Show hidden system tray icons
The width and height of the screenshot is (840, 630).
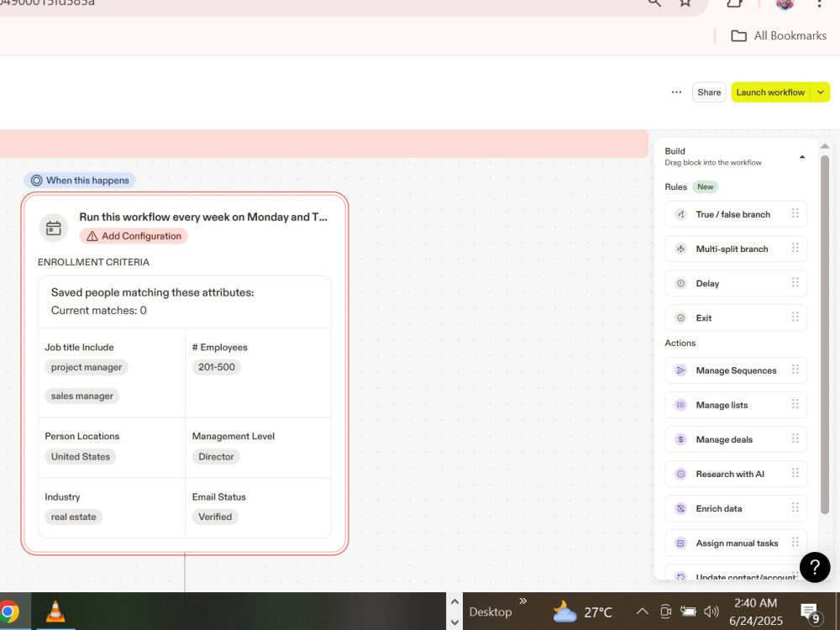[x=642, y=612]
